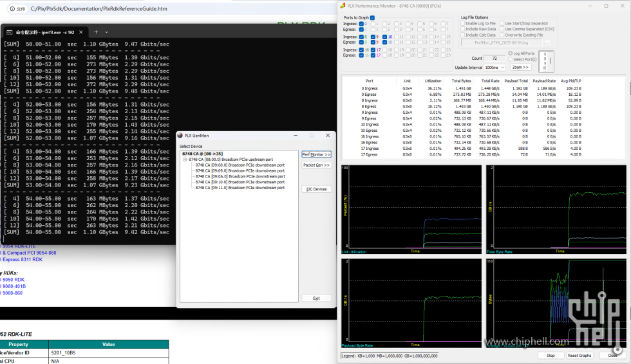Click the Total Bytes column header

pyautogui.click(x=461, y=81)
